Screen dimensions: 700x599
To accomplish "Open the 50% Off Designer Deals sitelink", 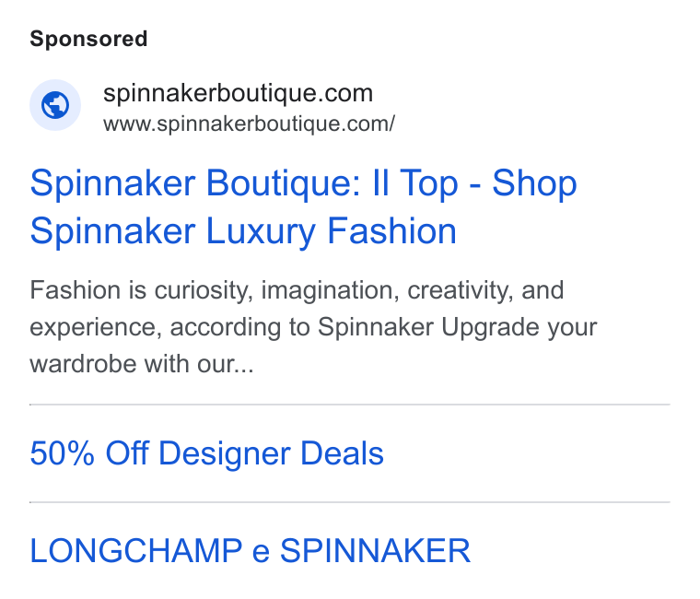I will (206, 453).
